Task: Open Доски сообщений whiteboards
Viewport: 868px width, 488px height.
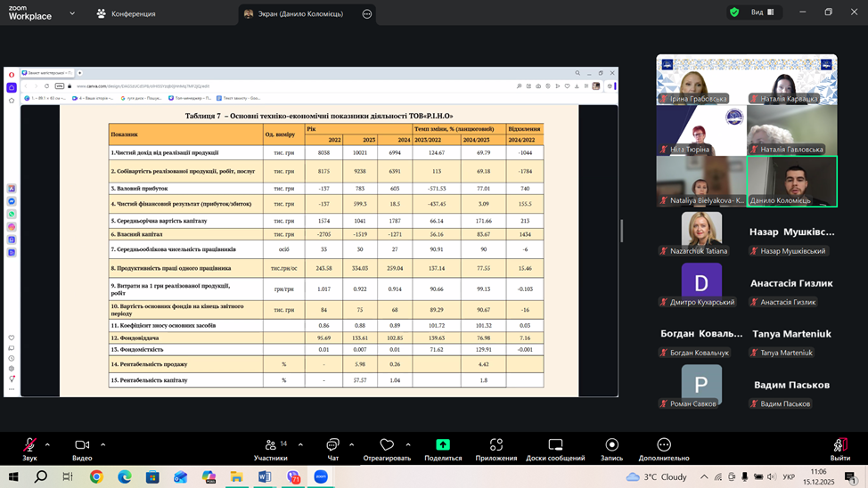Action: (554, 445)
